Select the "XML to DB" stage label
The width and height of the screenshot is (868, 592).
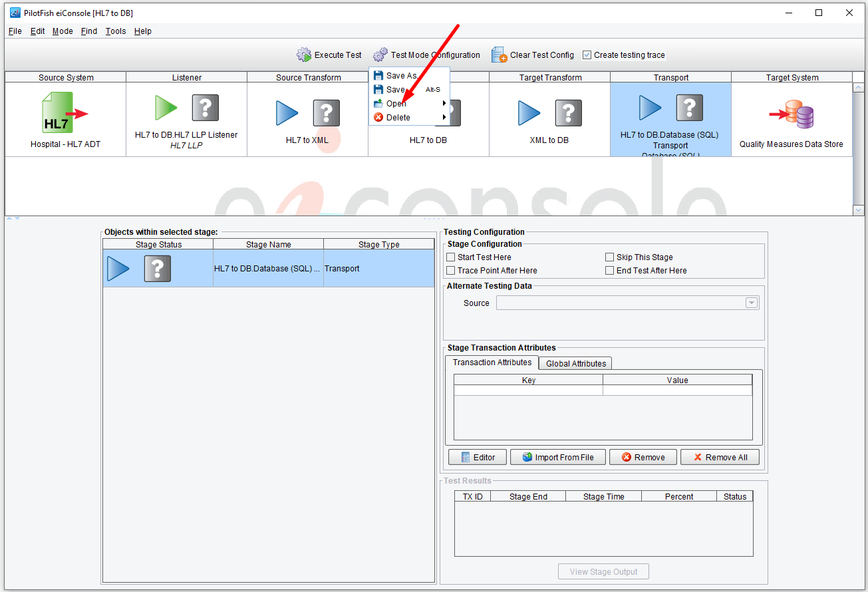coord(549,140)
